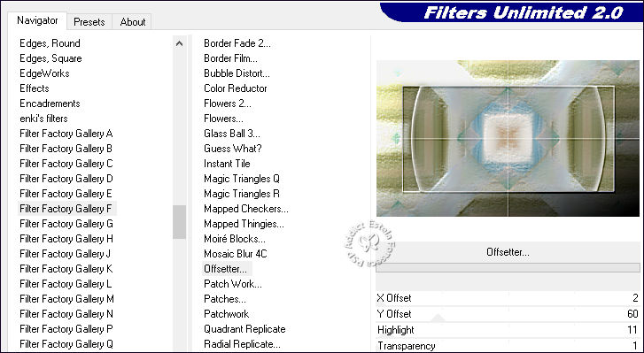Select the enki's filters category
The width and height of the screenshot is (644, 353).
click(x=43, y=119)
